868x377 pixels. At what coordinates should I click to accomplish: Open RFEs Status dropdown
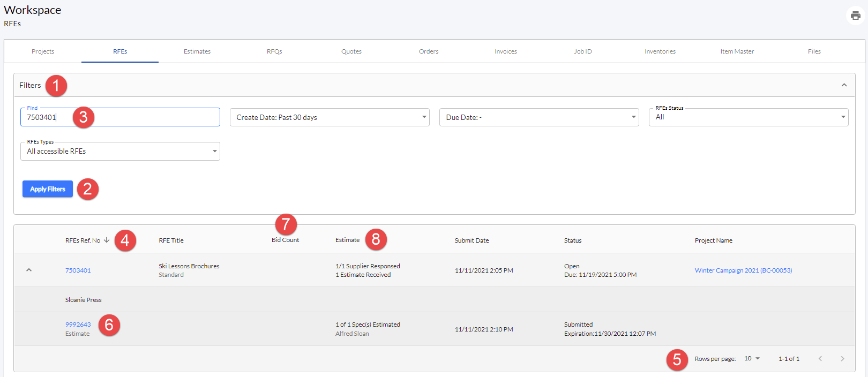pos(749,117)
